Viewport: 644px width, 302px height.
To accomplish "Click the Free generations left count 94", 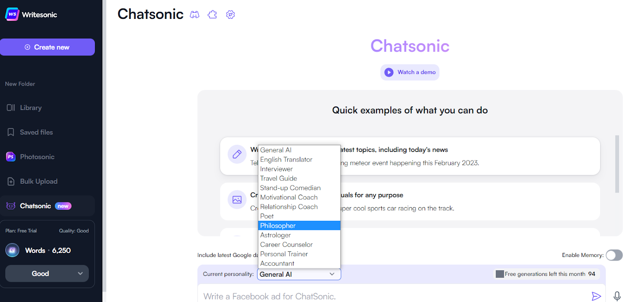I will pos(592,274).
